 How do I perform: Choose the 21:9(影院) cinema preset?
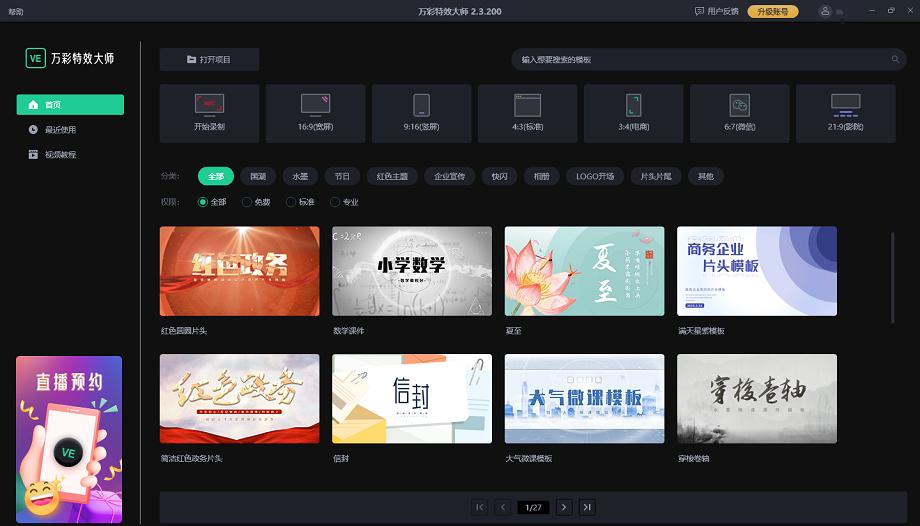point(845,113)
